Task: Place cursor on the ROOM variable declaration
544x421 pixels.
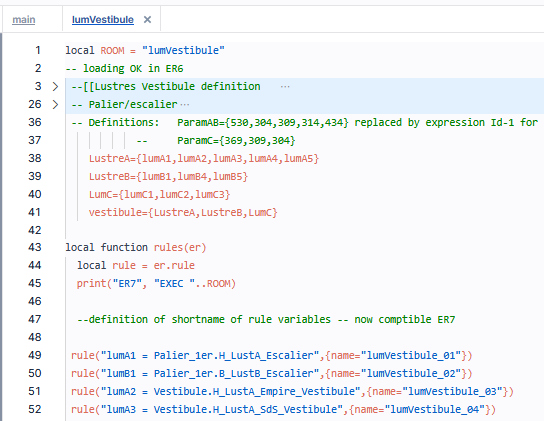Action: coord(112,51)
